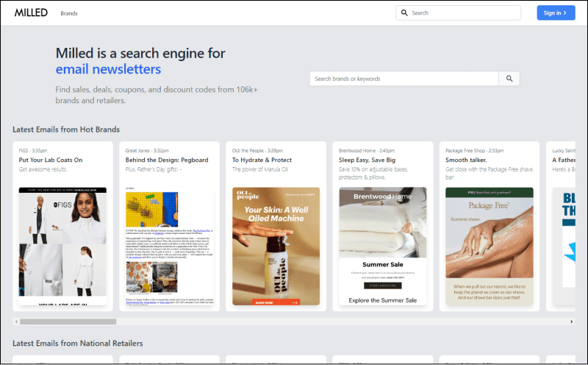
Task: Open 'Behind the Design: Pegboard' email title
Action: [x=167, y=160]
